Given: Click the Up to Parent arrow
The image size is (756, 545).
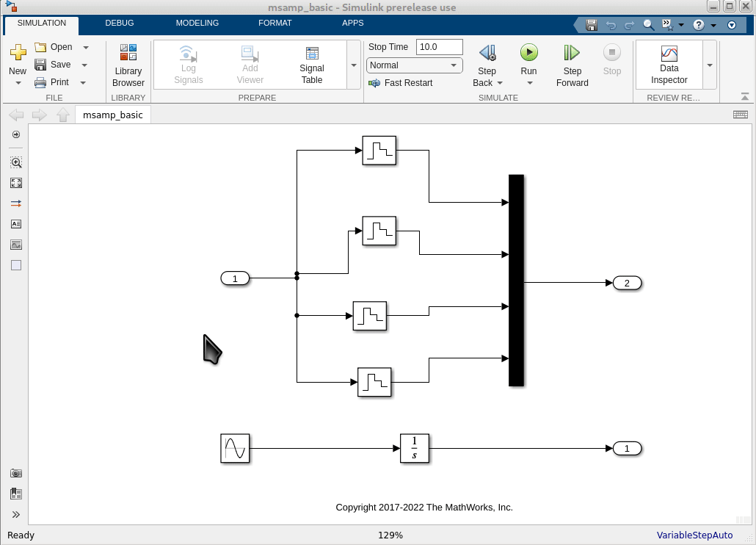Looking at the screenshot, I should [x=63, y=115].
